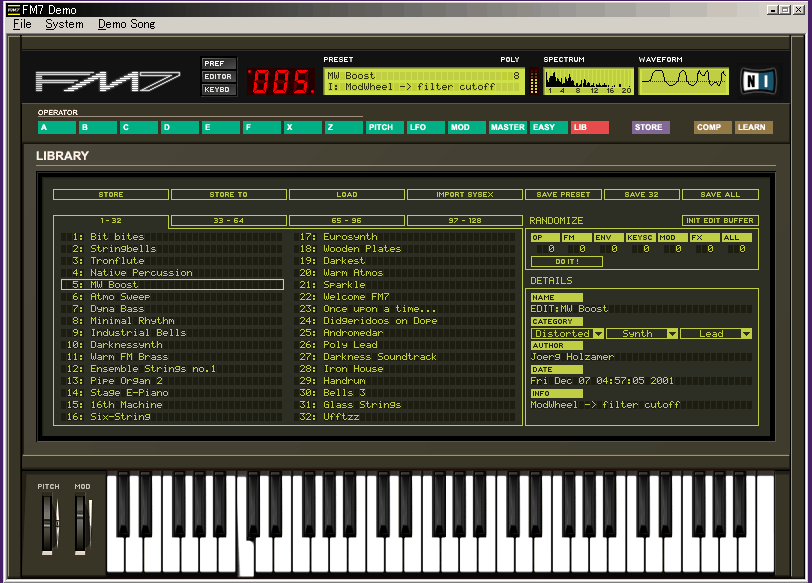The height and width of the screenshot is (583, 812).
Task: Open the Distorted category dropdown
Action: [x=565, y=333]
